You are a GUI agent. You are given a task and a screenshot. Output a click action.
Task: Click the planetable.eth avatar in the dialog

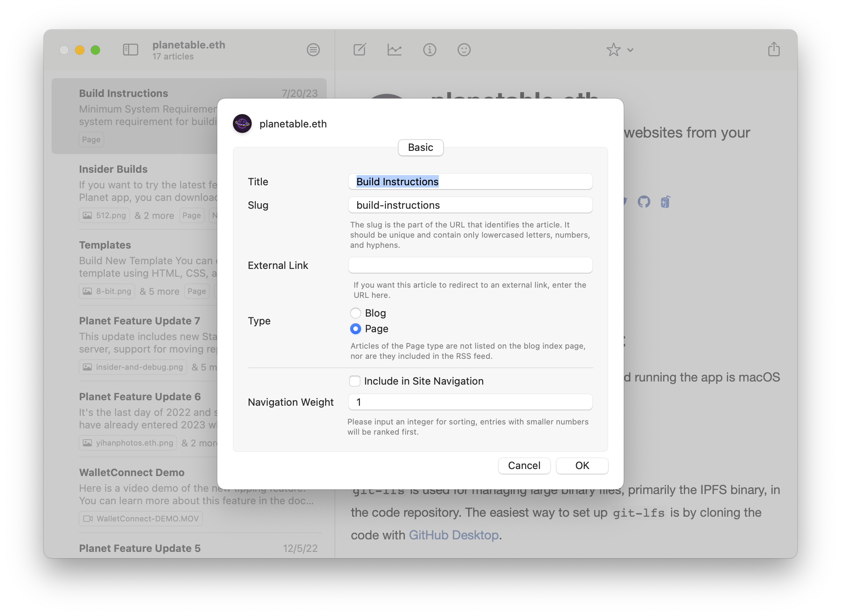pyautogui.click(x=242, y=124)
